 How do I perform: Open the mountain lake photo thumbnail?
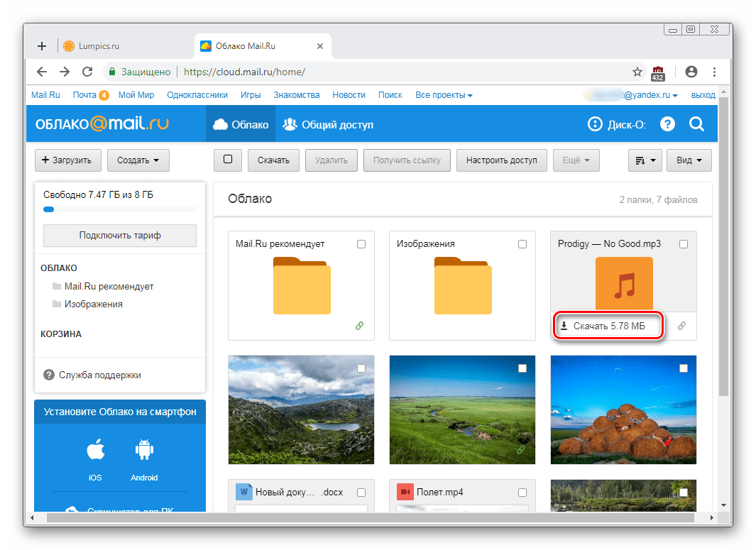tap(302, 409)
